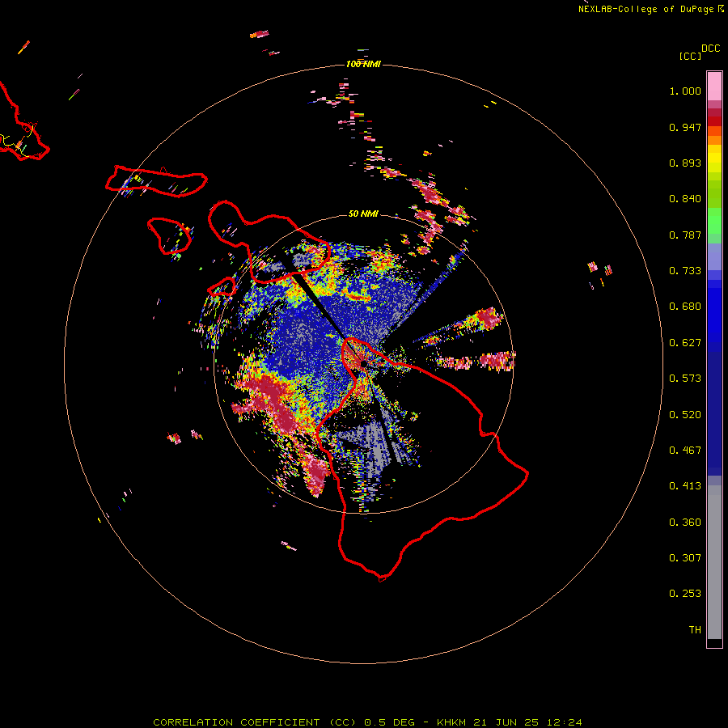This screenshot has height=728, width=728.
Task: Click the 0.573 scale value
Action: click(685, 379)
